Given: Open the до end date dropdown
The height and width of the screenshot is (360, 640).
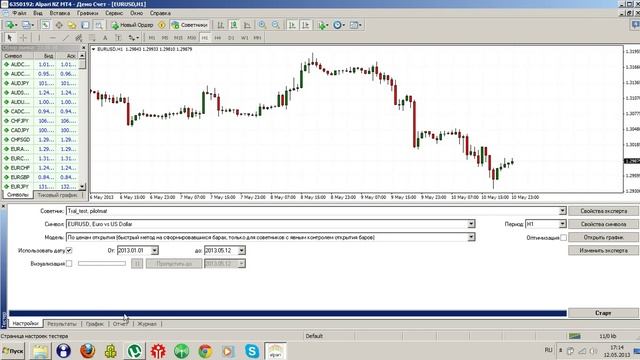Looking at the screenshot, I should coord(242,250).
